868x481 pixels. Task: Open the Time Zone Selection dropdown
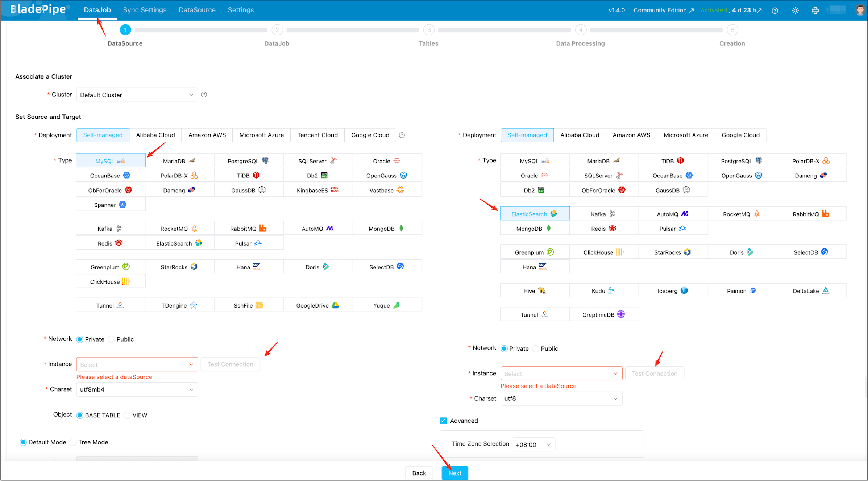tap(533, 444)
